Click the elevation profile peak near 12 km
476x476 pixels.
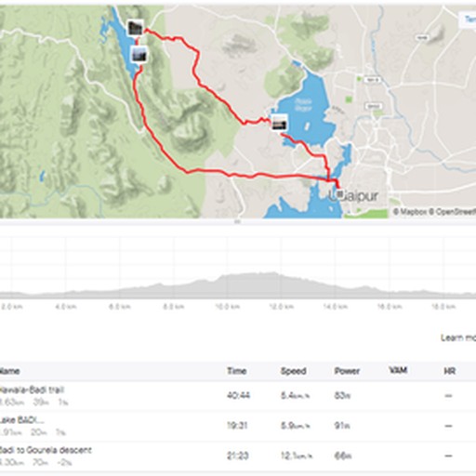pyautogui.click(x=272, y=274)
